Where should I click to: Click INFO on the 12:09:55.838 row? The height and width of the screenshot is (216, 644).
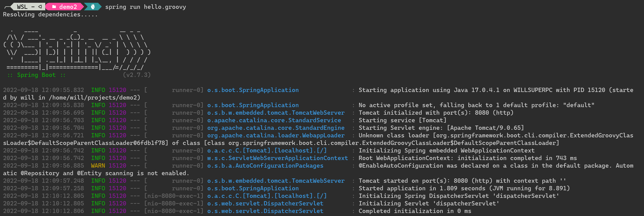[98, 105]
